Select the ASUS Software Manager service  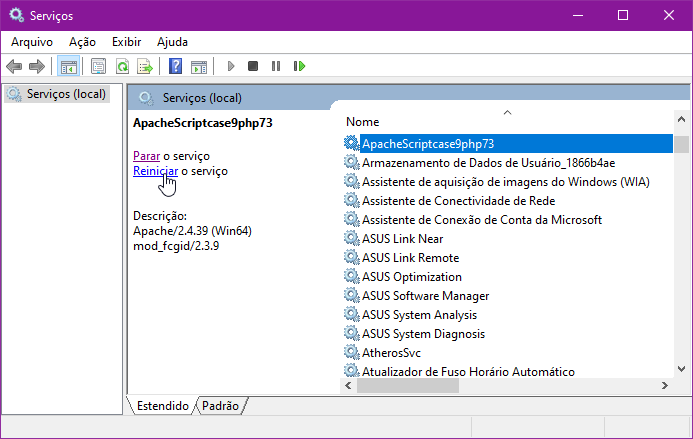click(x=425, y=296)
